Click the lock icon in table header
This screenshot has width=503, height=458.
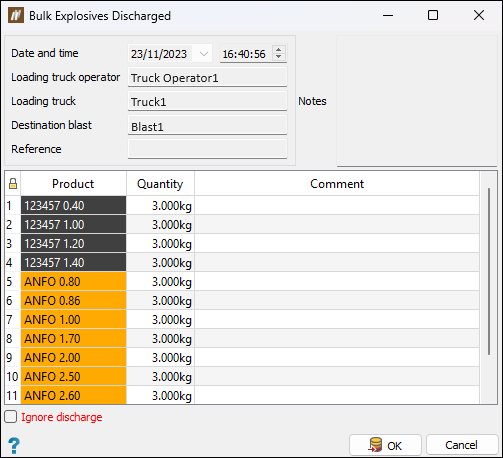[13, 183]
